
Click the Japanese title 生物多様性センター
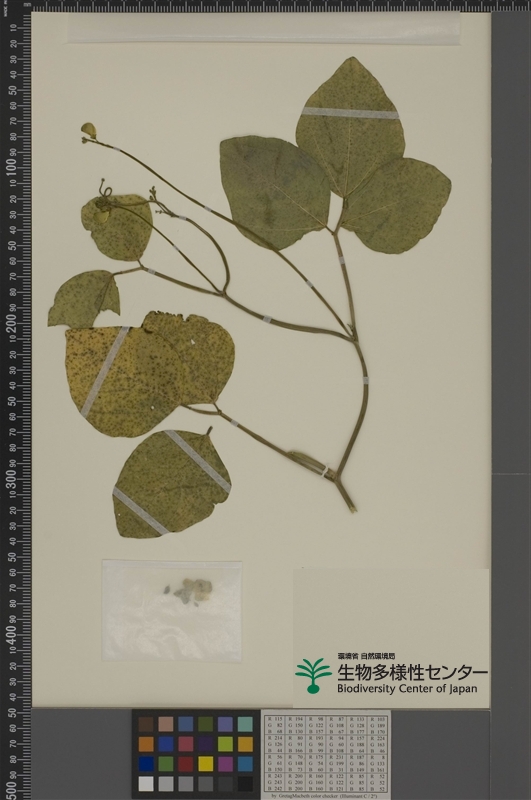point(412,672)
